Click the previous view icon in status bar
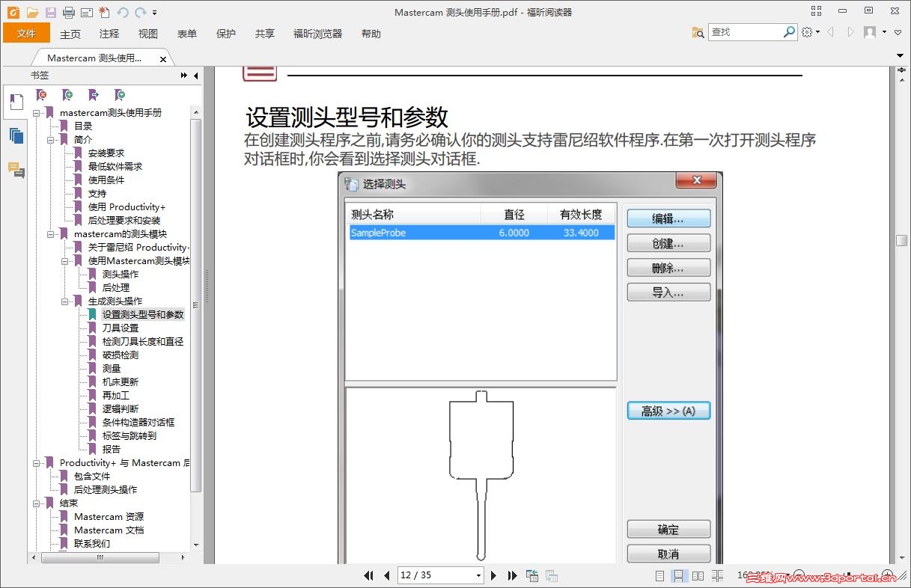 [x=532, y=575]
